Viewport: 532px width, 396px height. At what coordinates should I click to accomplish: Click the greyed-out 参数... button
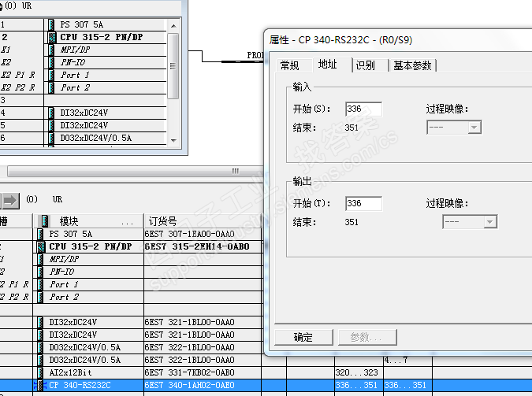click(x=367, y=337)
